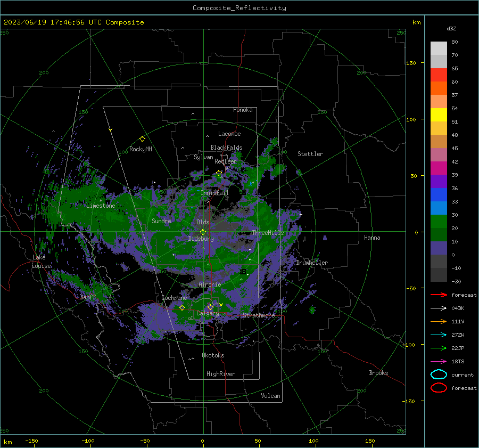The height and width of the screenshot is (448, 479).
Task: Click the cyan current ellipse in legend
Action: point(439,374)
